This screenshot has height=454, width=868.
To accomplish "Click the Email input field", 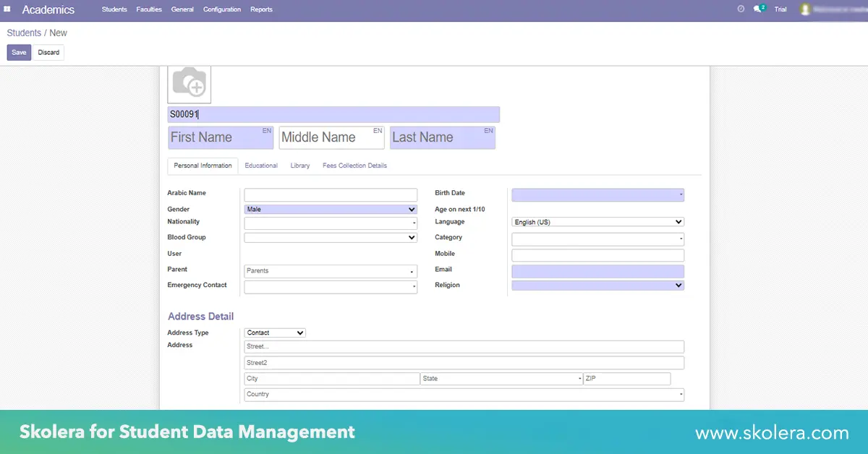I will point(597,271).
